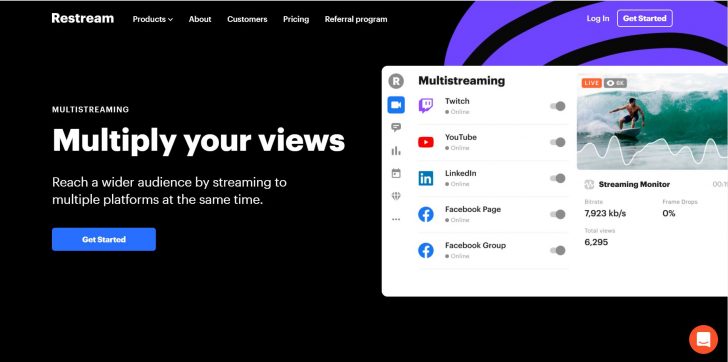The width and height of the screenshot is (728, 362).
Task: Click the 6,295 total views value
Action: [596, 242]
